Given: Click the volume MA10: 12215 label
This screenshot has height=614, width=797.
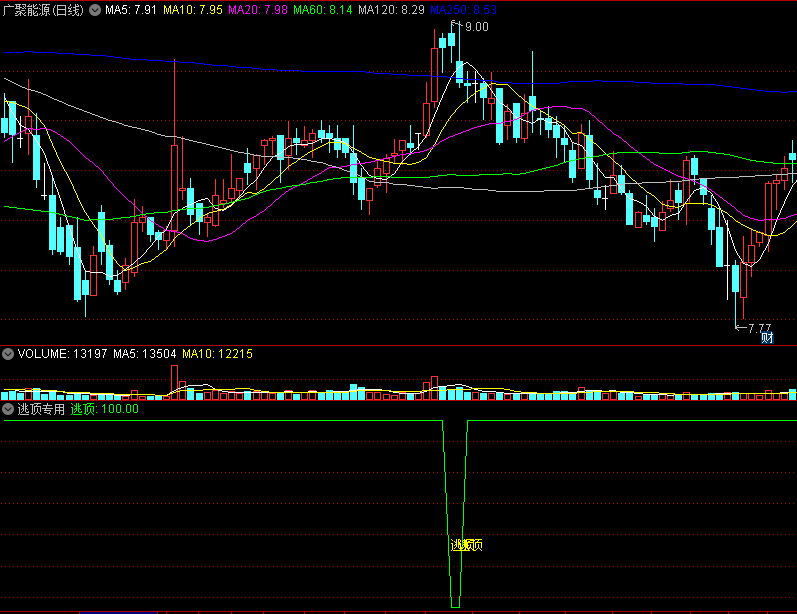Looking at the screenshot, I should 217,354.
